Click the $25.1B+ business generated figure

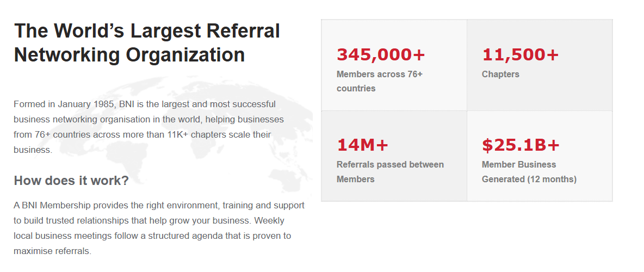(x=521, y=145)
